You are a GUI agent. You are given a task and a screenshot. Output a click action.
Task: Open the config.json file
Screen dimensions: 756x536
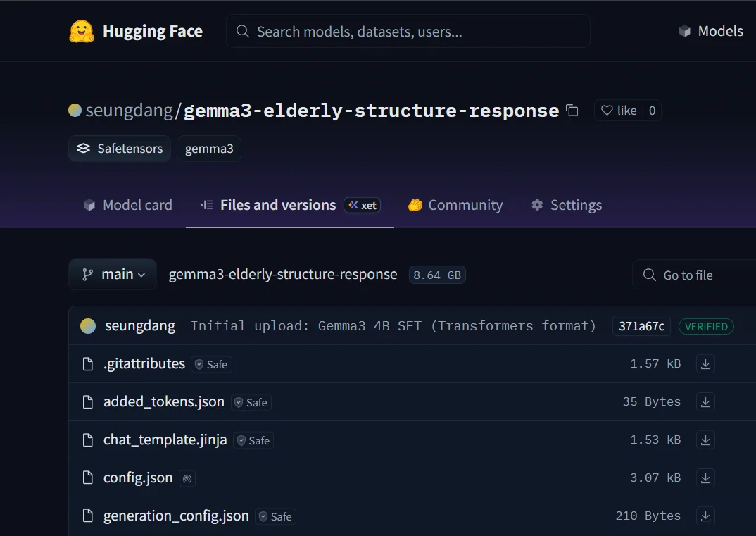point(138,478)
